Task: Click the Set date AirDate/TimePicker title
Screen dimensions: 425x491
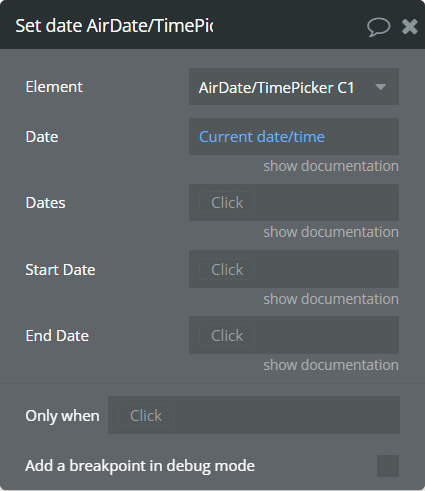Action: (114, 26)
